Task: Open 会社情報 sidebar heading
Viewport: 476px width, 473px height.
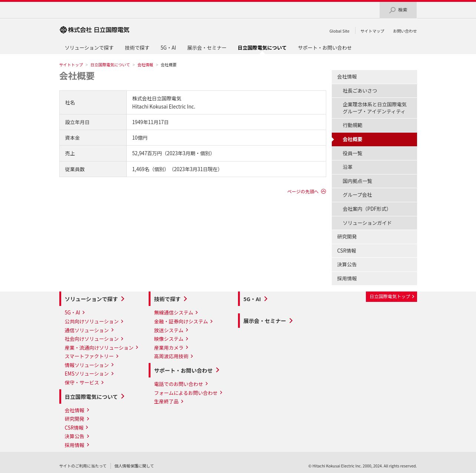Action: click(x=374, y=77)
